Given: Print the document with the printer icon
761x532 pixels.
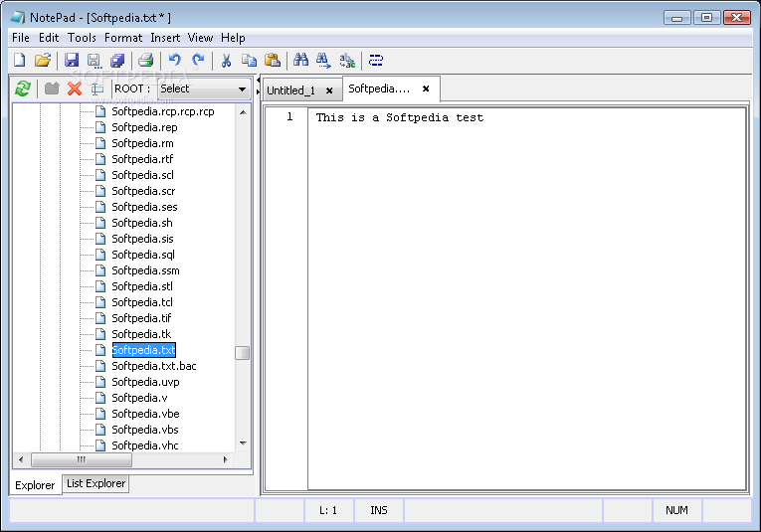Looking at the screenshot, I should [145, 60].
